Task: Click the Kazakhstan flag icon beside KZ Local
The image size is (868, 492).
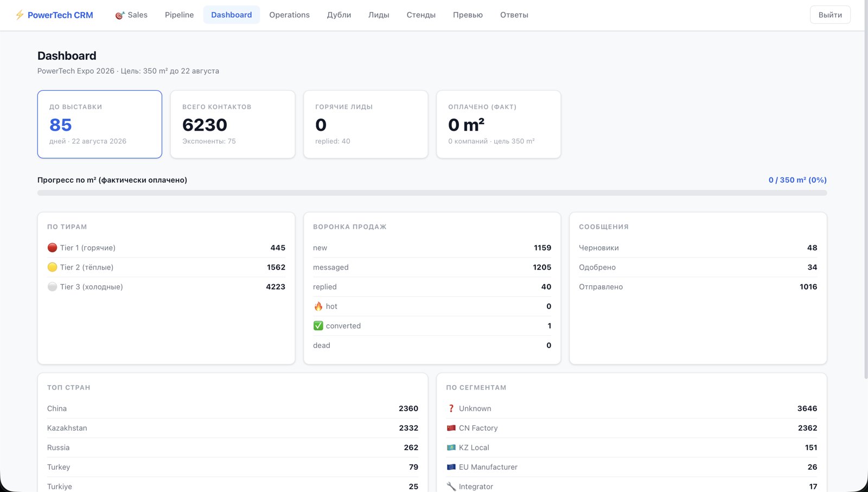Action: click(451, 448)
